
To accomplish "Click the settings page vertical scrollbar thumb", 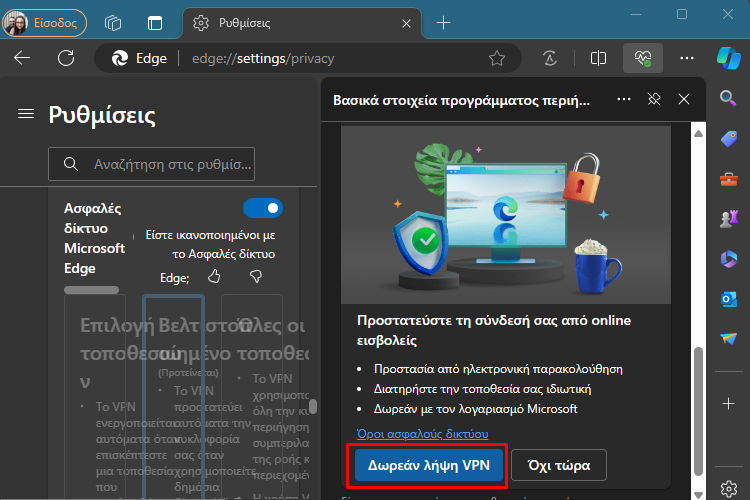I will (x=313, y=406).
